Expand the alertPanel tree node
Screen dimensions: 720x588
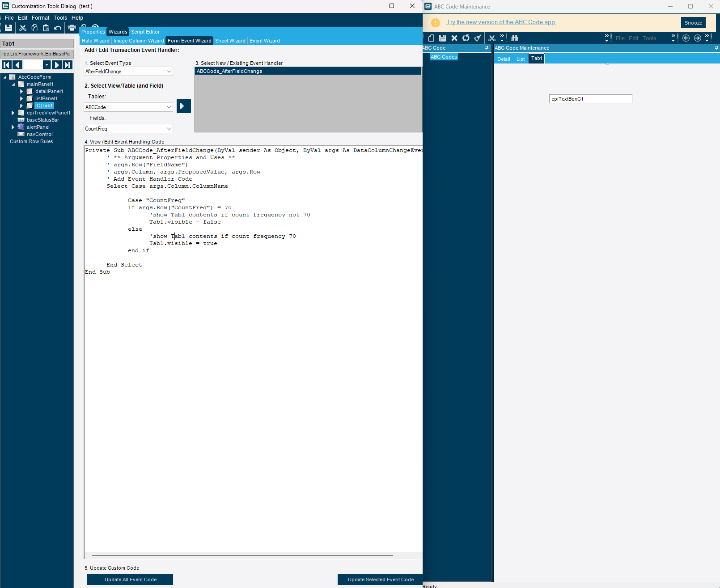coord(13,127)
